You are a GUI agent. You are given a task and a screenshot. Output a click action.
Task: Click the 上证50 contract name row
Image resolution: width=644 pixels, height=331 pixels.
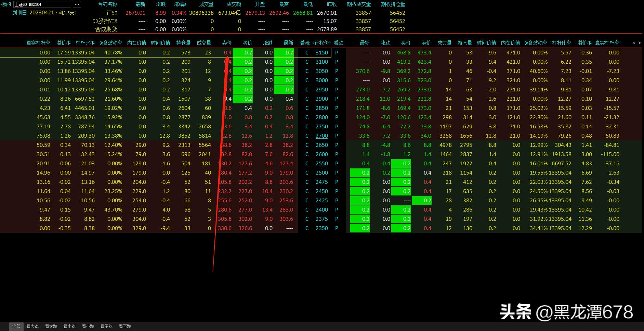point(109,13)
